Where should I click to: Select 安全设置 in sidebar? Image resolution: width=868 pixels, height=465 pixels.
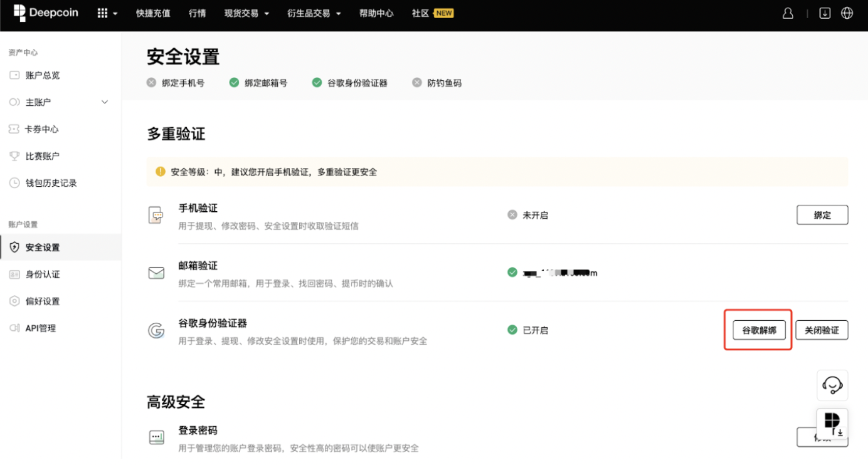61,248
